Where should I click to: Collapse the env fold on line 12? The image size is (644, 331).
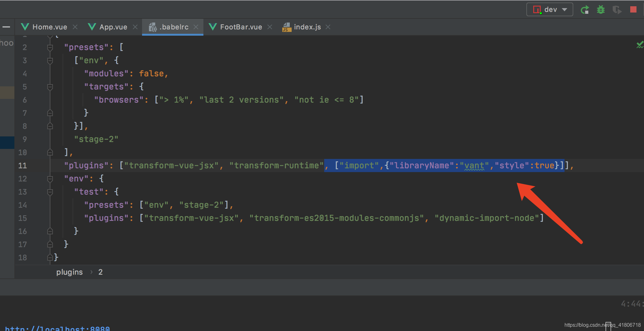click(50, 179)
